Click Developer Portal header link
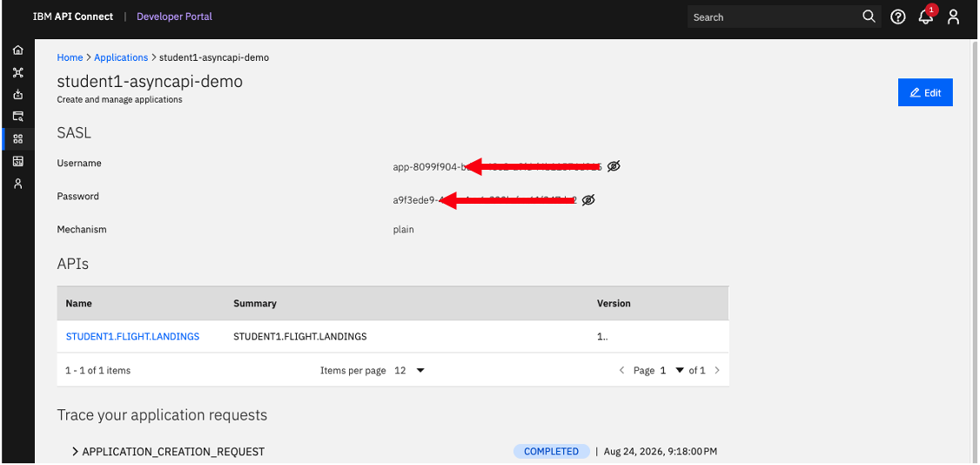The image size is (980, 465). coord(174,17)
